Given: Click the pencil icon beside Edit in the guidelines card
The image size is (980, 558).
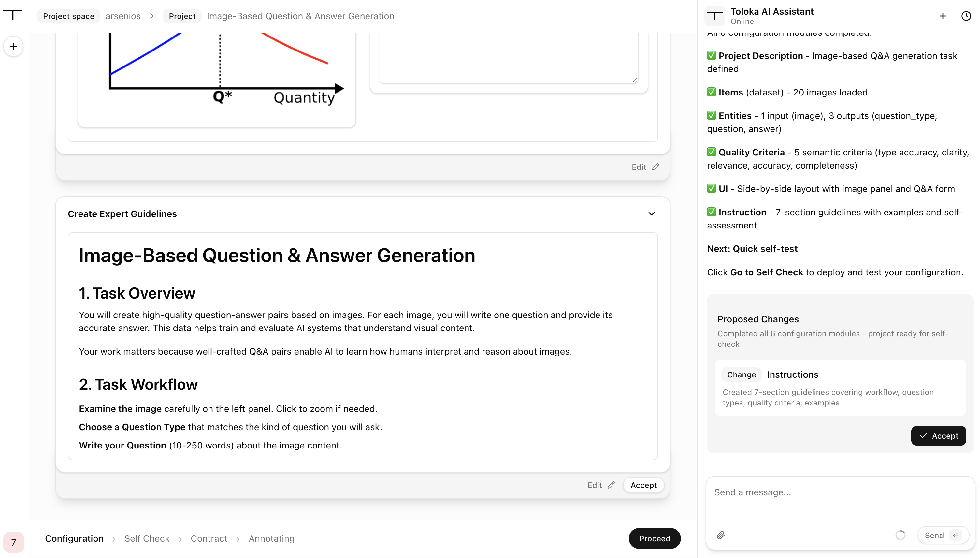Looking at the screenshot, I should [x=611, y=485].
